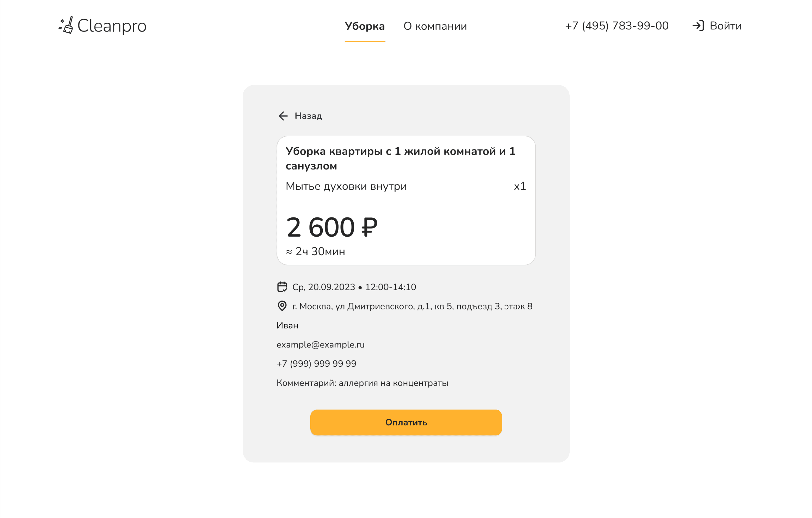
Task: Click the Ср, 20.09.2023 date and time text
Action: [x=354, y=287]
